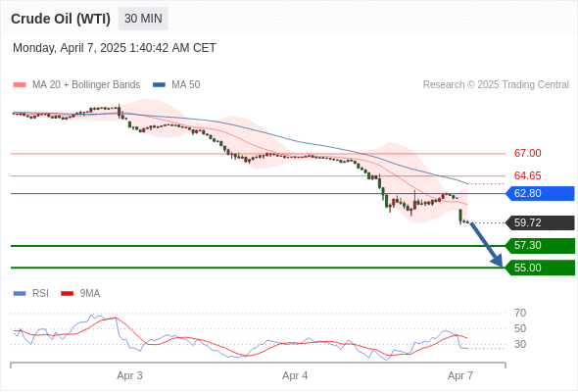The height and width of the screenshot is (392, 578).
Task: Click the 30 MIN timeframe badge
Action: coord(143,19)
